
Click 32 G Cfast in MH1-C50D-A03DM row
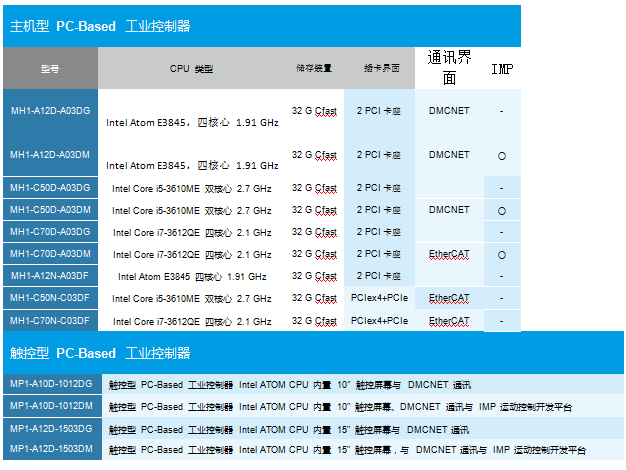tap(314, 210)
